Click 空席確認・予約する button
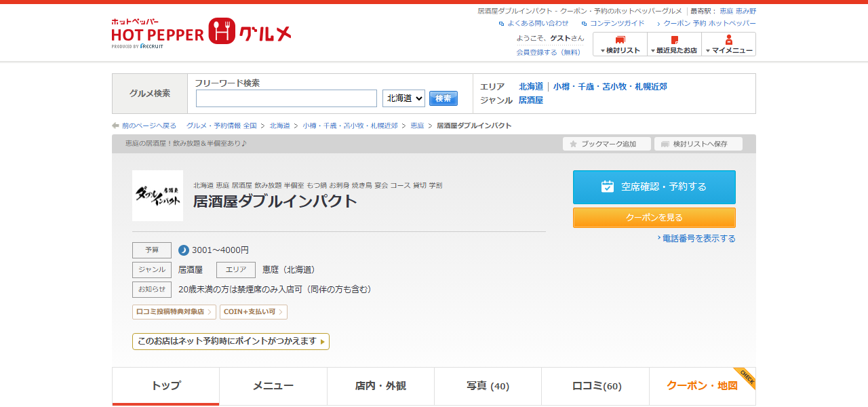 point(654,187)
